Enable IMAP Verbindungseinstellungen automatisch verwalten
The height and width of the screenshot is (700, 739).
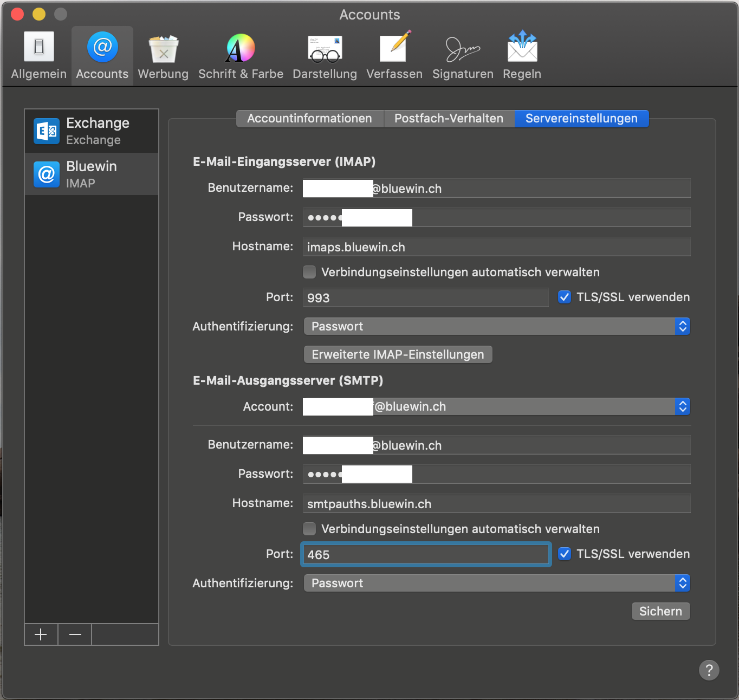[309, 272]
